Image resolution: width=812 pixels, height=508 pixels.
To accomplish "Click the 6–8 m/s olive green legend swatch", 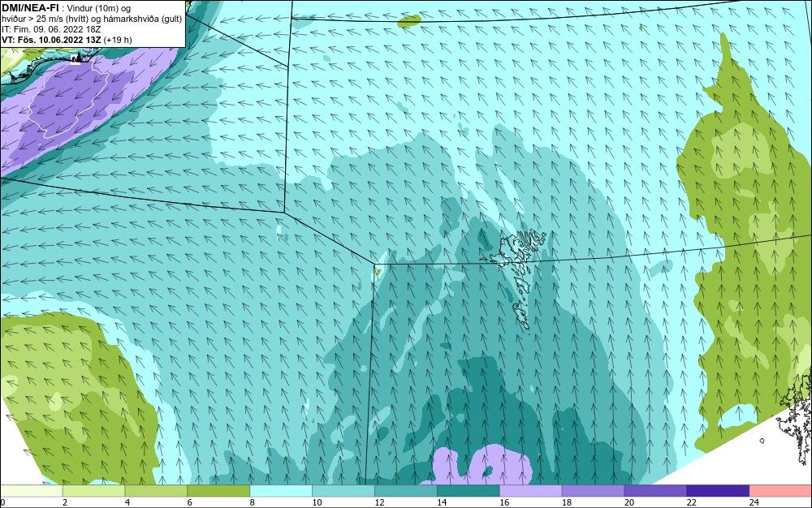I will pyautogui.click(x=218, y=490).
